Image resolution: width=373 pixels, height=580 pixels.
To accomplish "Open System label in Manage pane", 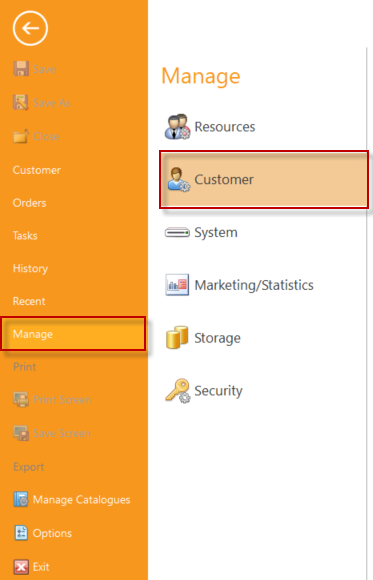I will pos(216,233).
